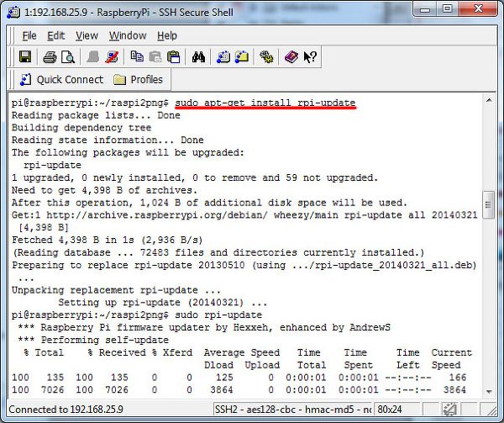504x423 pixels.
Task: Click the Disconnect icon with red slash
Action: 112,57
